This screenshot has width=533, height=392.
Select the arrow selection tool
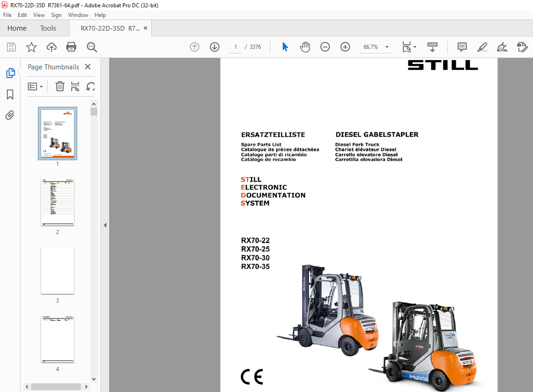tap(285, 47)
